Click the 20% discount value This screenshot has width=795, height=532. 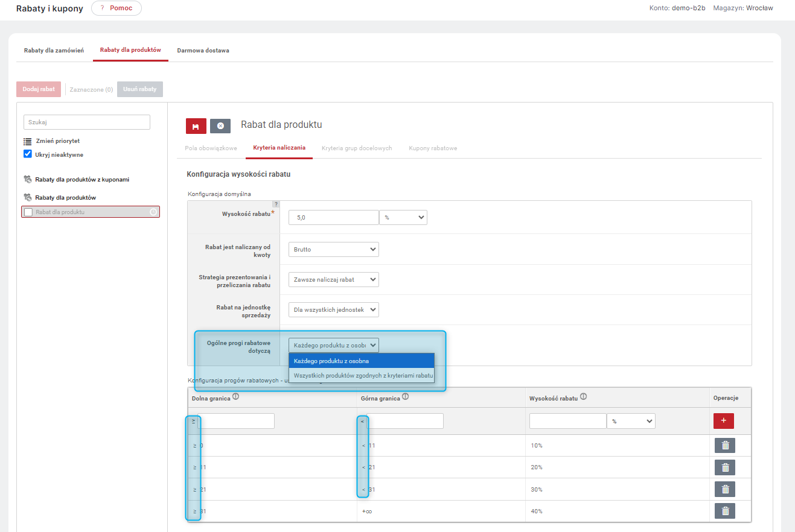(x=537, y=467)
